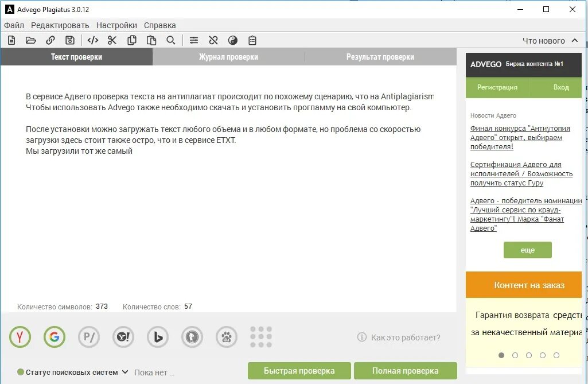
Task: Click ADVEGO Биржа контента header
Action: (x=524, y=64)
